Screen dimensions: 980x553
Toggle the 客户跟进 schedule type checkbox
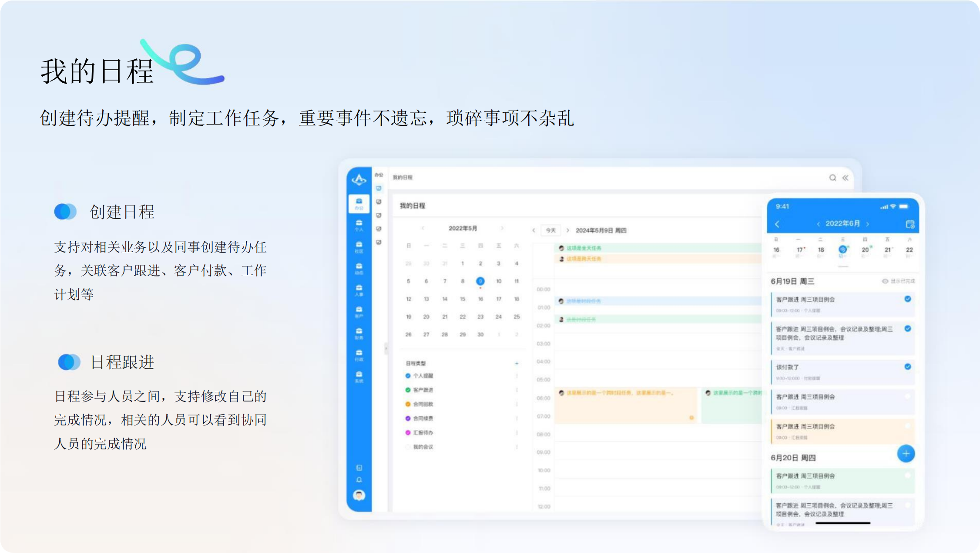point(408,390)
